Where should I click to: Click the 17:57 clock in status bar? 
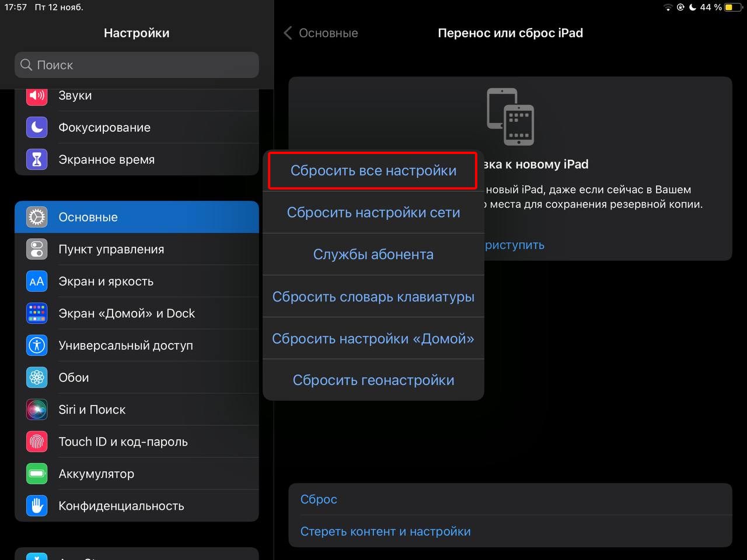(x=16, y=8)
